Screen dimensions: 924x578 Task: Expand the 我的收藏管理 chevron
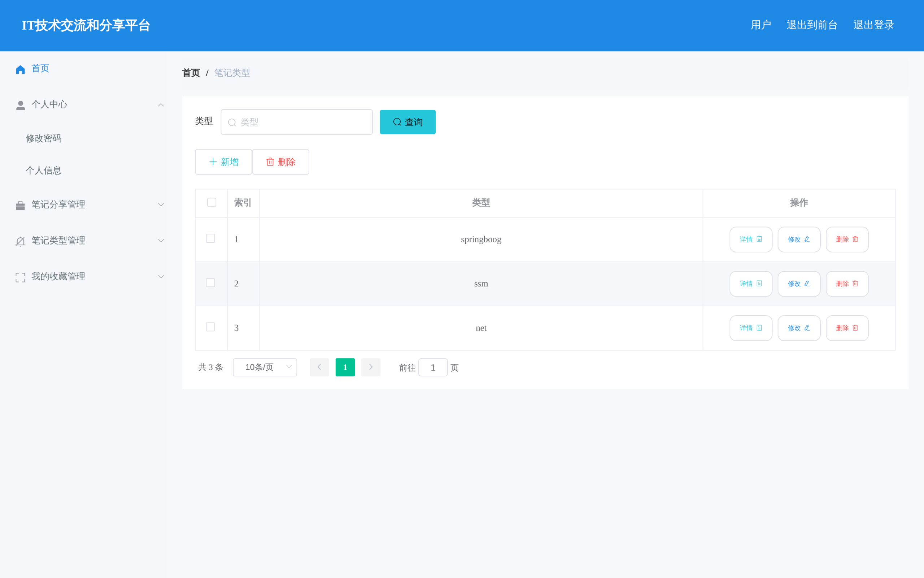[x=161, y=277]
